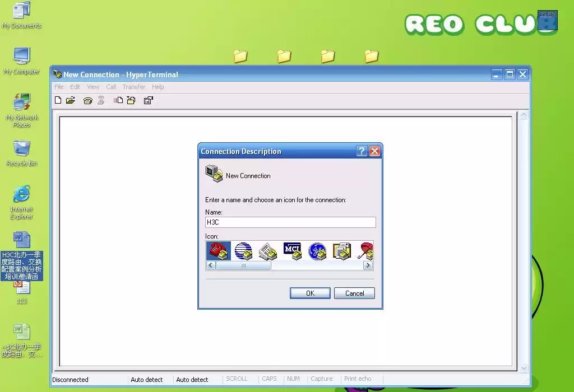
Task: Choose the newspaper connection icon
Action: (x=268, y=251)
